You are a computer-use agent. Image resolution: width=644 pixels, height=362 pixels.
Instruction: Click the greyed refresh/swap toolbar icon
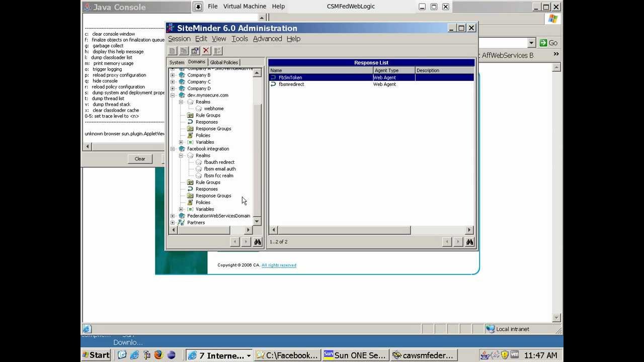(x=218, y=51)
